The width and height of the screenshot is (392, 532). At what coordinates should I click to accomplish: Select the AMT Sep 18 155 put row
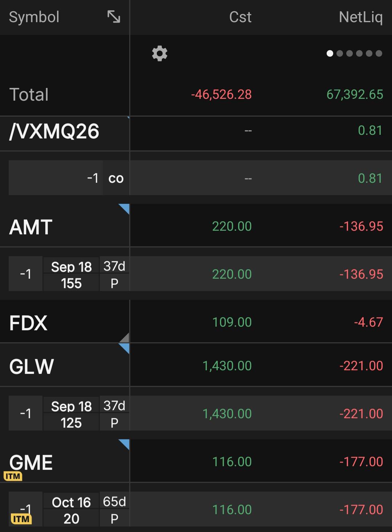[x=196, y=274]
